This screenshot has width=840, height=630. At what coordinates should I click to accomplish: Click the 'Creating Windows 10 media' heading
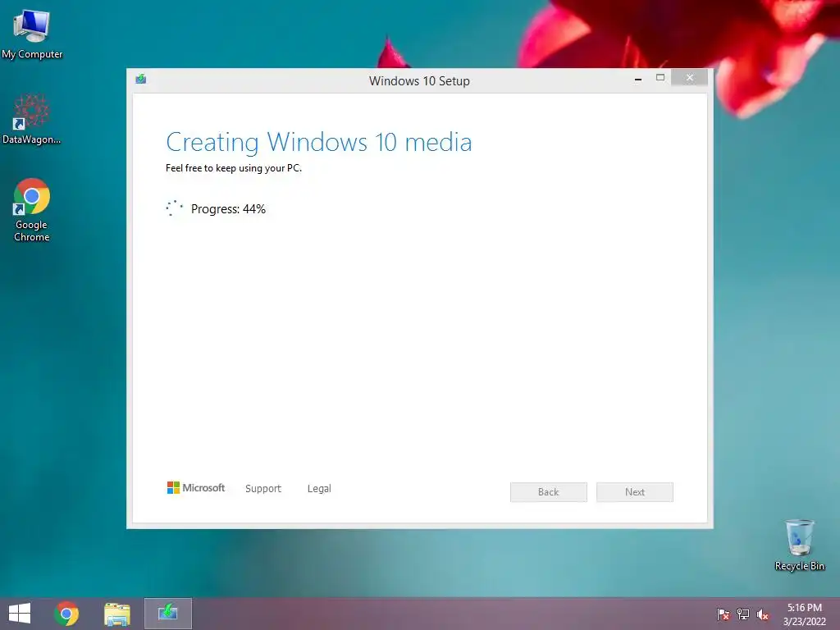pos(319,143)
